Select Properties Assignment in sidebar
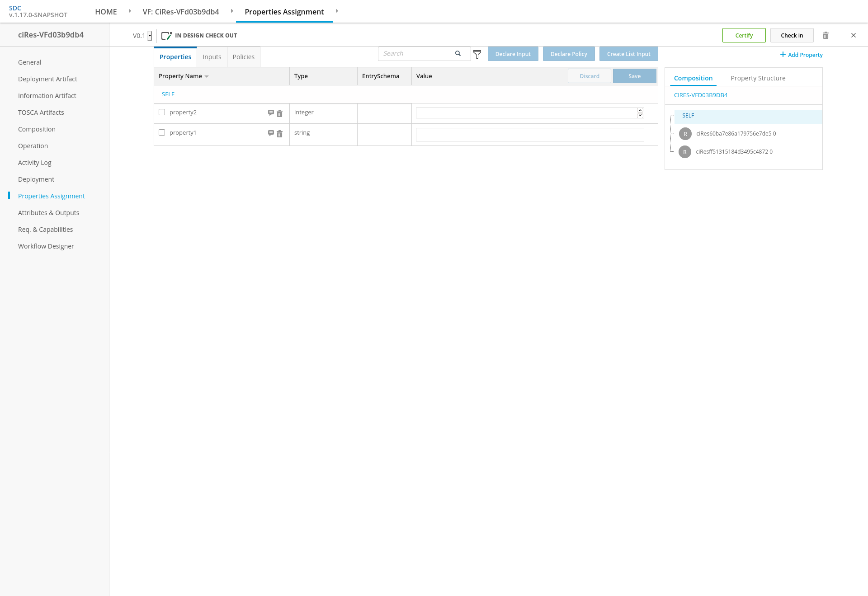The height and width of the screenshot is (596, 868). tap(51, 196)
